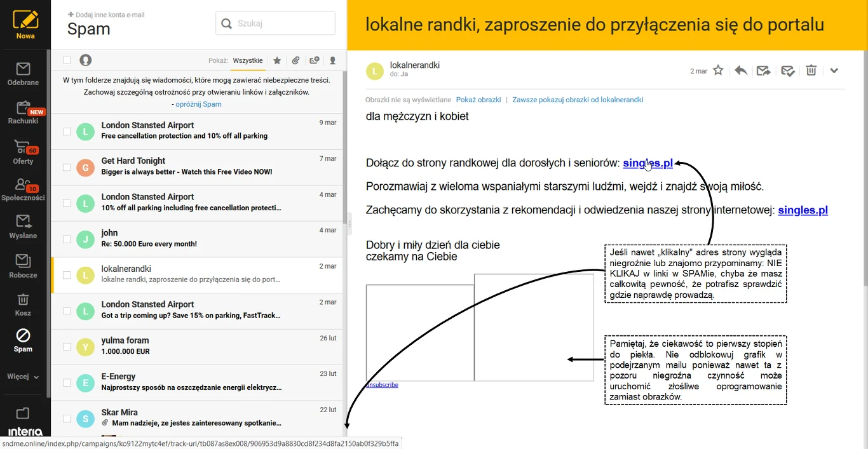The width and height of the screenshot is (868, 449).
Task: Mark the open message with the envelope-check icon
Action: (787, 70)
